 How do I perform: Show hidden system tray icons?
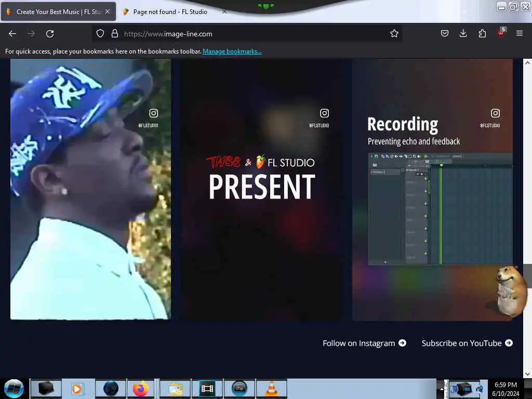[x=442, y=389]
